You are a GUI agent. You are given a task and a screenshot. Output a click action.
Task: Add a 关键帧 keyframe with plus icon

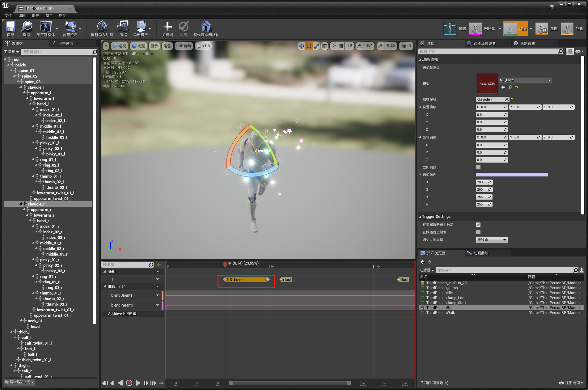click(167, 29)
